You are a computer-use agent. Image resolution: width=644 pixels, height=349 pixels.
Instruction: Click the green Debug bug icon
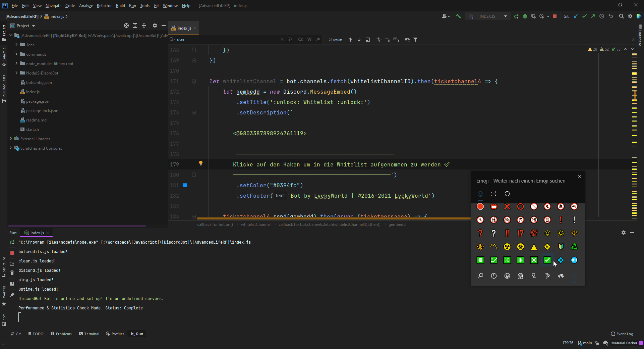pyautogui.click(x=525, y=16)
